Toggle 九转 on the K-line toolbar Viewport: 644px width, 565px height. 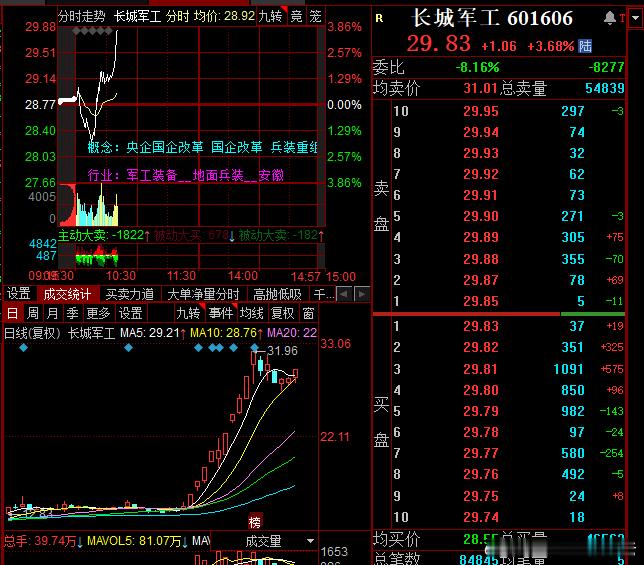[x=189, y=313]
